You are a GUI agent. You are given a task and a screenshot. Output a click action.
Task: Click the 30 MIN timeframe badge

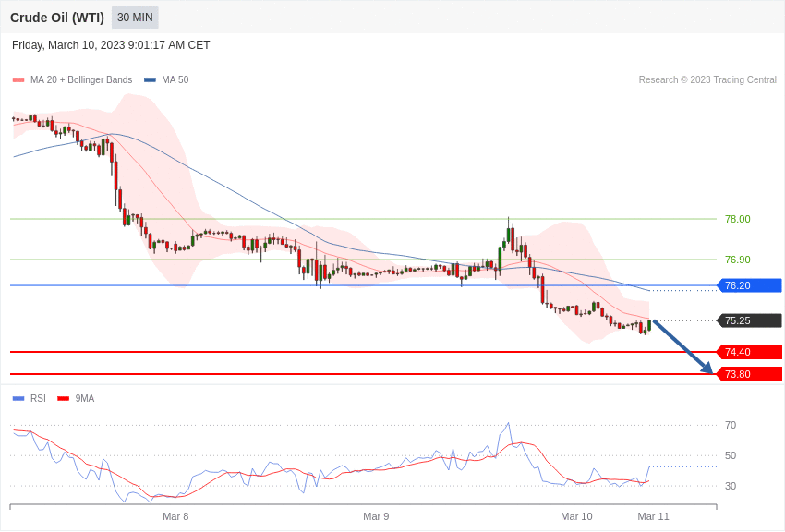pyautogui.click(x=135, y=18)
